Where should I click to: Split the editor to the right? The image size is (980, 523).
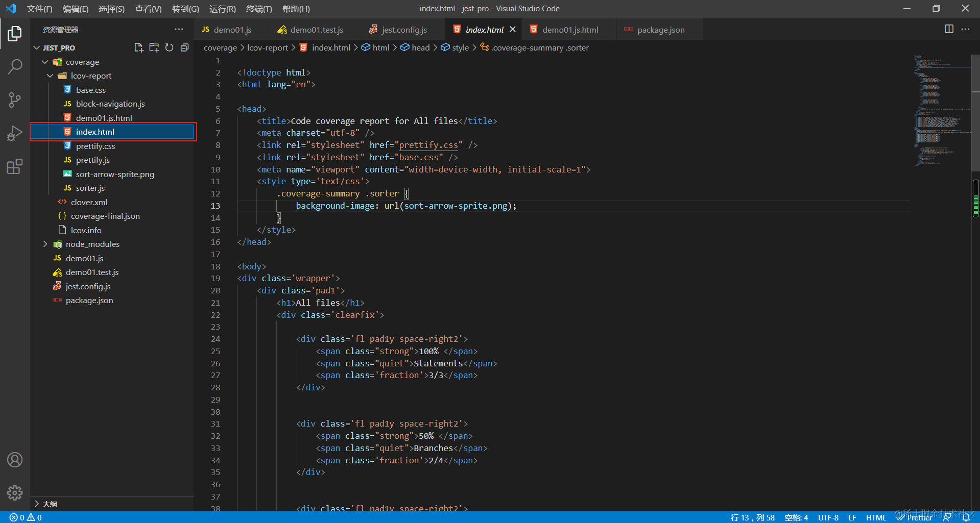click(948, 29)
